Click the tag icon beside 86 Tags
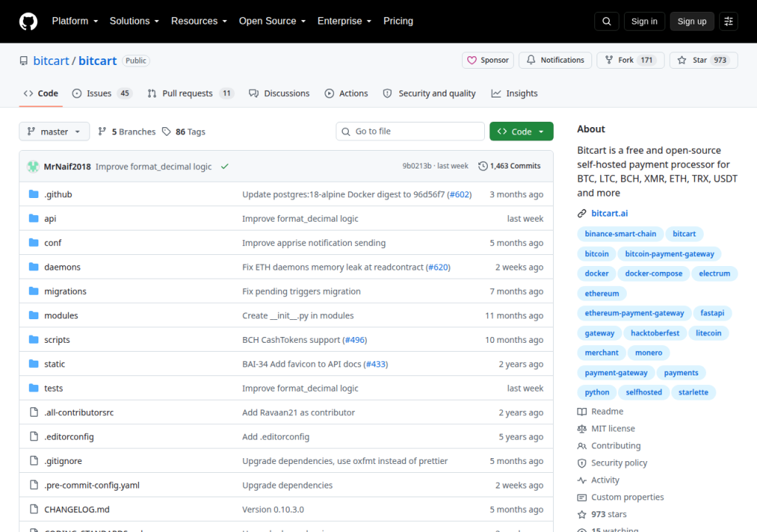Viewport: 757px width, 532px height. pos(166,132)
